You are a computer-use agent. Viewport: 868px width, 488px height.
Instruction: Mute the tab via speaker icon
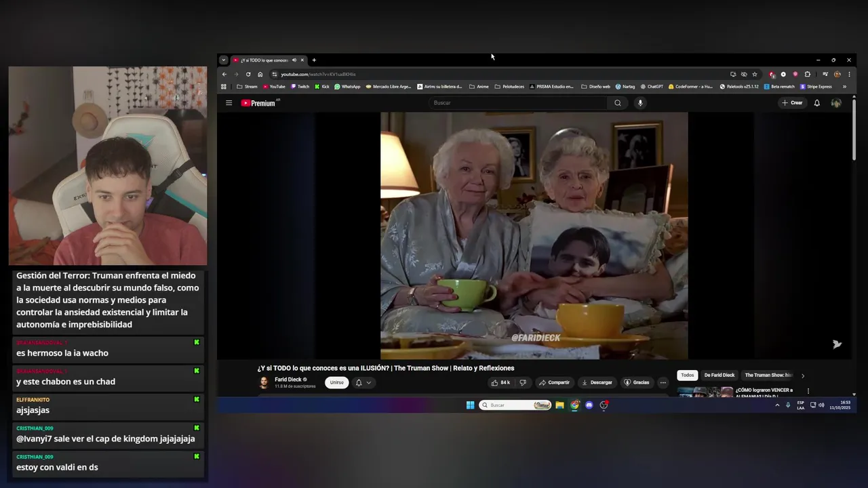point(294,60)
